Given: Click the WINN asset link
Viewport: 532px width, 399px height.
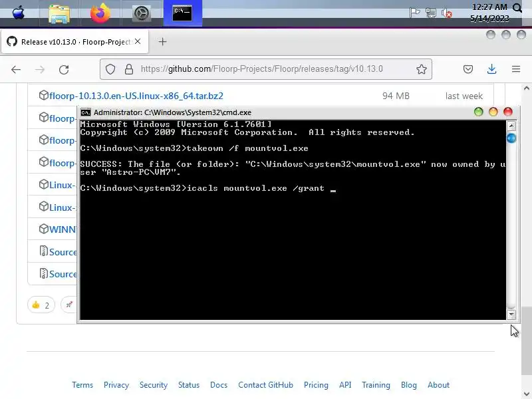Looking at the screenshot, I should click(63, 229).
